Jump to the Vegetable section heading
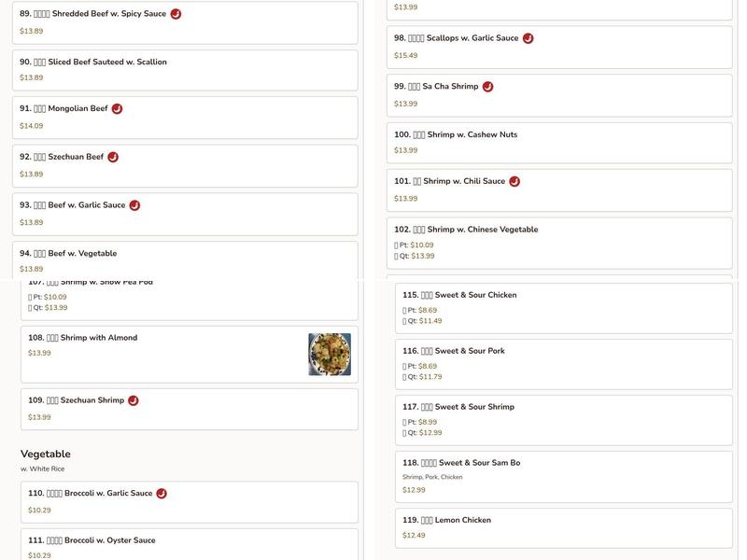The width and height of the screenshot is (747, 560). (46, 454)
